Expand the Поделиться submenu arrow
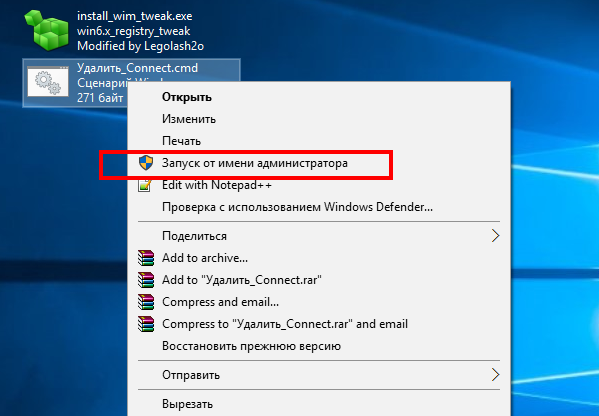Screen dimensions: 599x416 click(495, 236)
